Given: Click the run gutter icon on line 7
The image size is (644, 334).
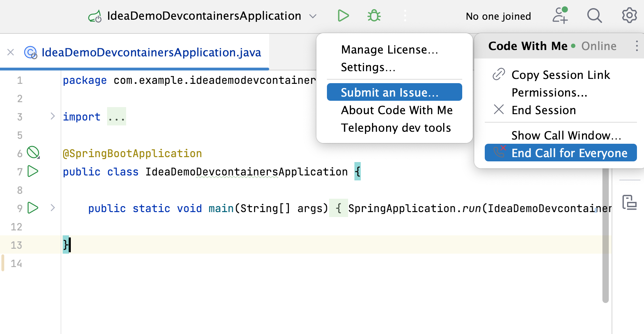Looking at the screenshot, I should (33, 172).
